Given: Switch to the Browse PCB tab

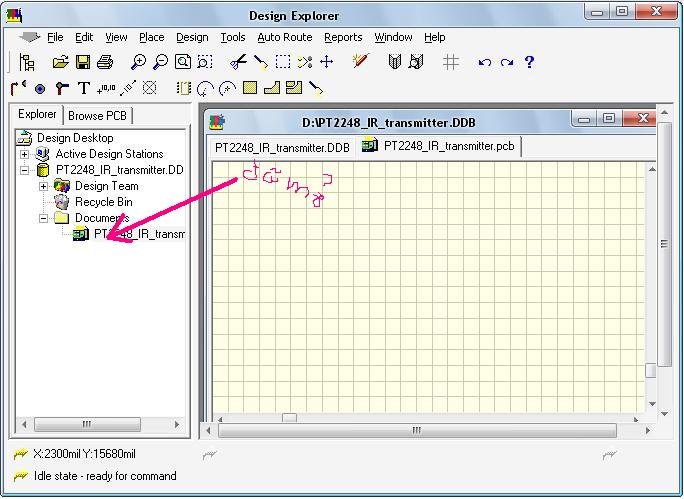Looking at the screenshot, I should coord(97,116).
